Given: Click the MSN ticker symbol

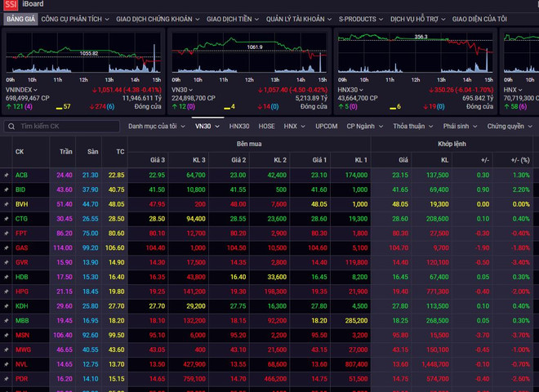Looking at the screenshot, I should [22, 335].
